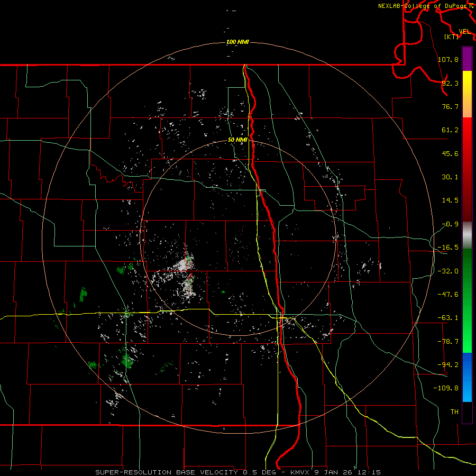
Task: Click the -16.5 value on velocity scale
Action: pyautogui.click(x=448, y=248)
